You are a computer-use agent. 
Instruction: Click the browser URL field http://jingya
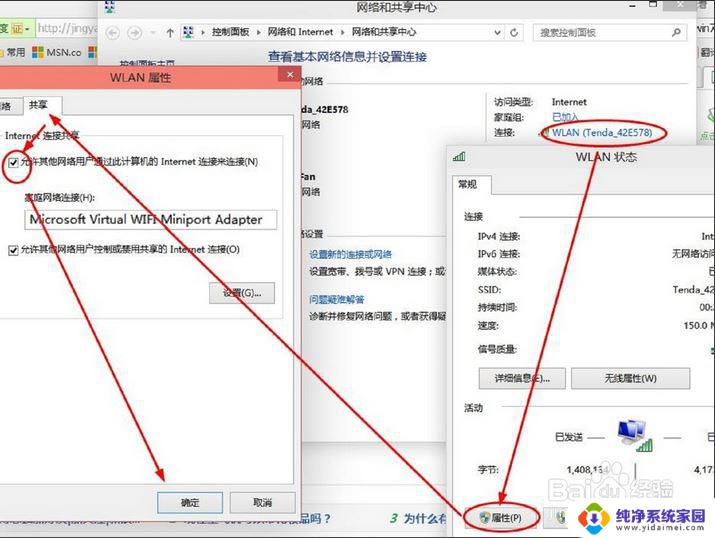(67, 29)
